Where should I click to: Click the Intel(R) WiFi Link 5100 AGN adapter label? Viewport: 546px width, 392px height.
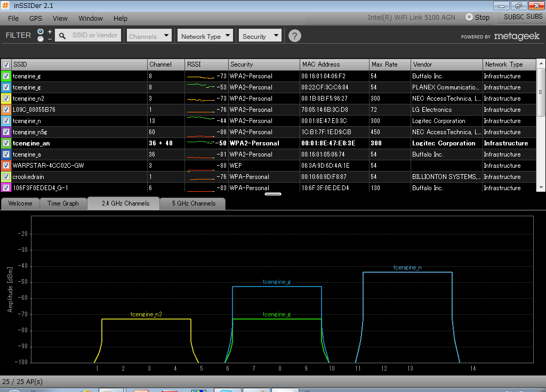pyautogui.click(x=412, y=18)
